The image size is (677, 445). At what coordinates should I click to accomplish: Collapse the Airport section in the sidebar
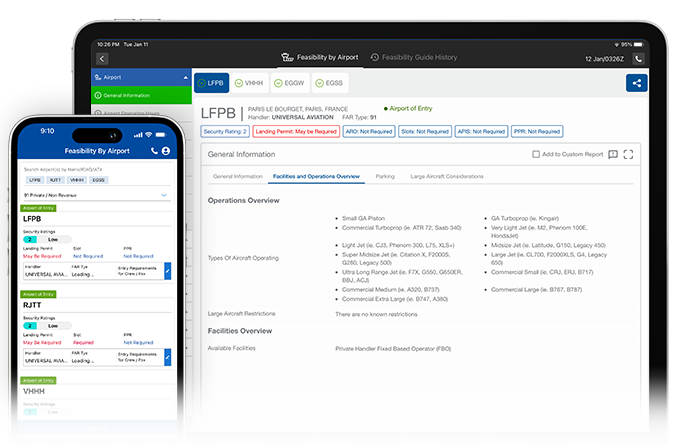tap(185, 76)
